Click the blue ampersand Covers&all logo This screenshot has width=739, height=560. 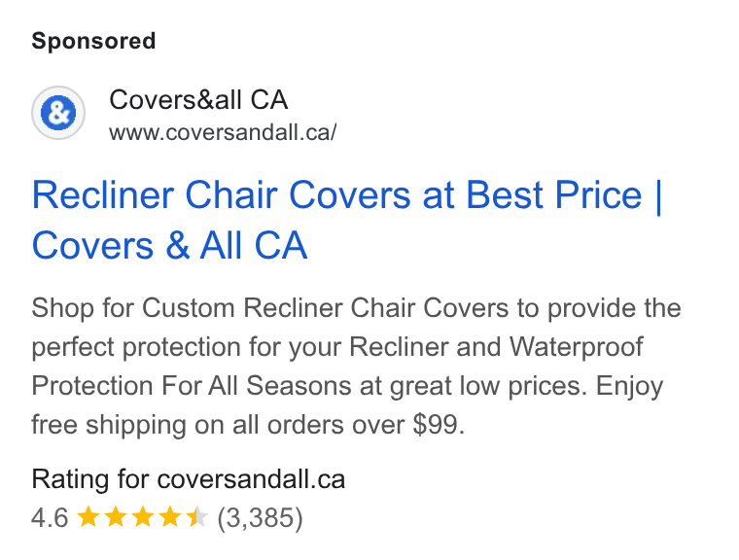tap(58, 113)
